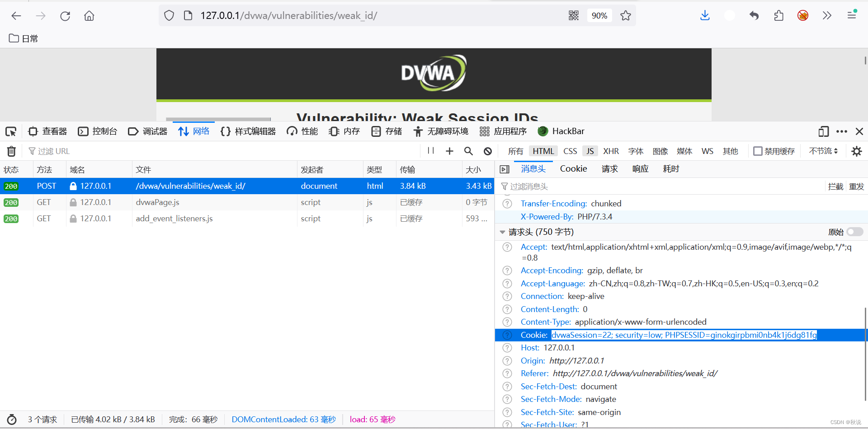The height and width of the screenshot is (429, 868).
Task: Sort by the 状态 column header
Action: tap(16, 170)
